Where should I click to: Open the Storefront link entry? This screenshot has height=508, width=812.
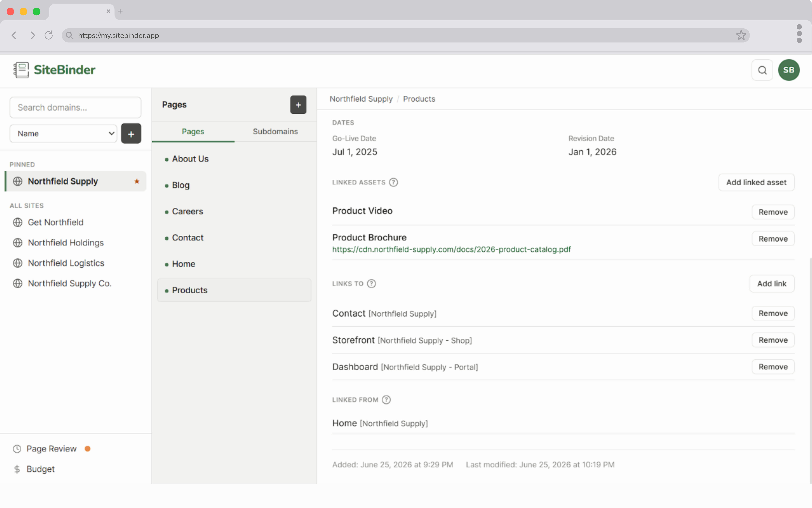pyautogui.click(x=402, y=340)
